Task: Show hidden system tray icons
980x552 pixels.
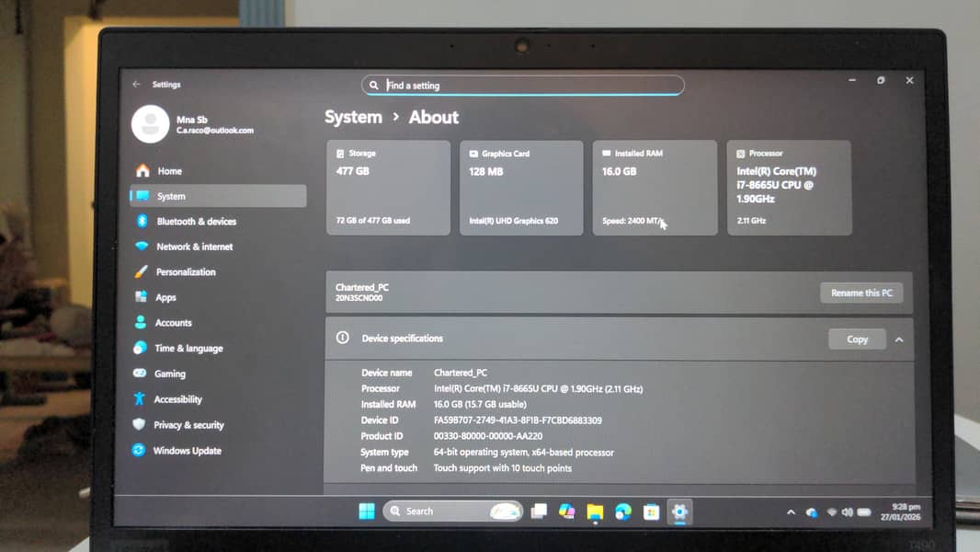Action: tap(790, 512)
